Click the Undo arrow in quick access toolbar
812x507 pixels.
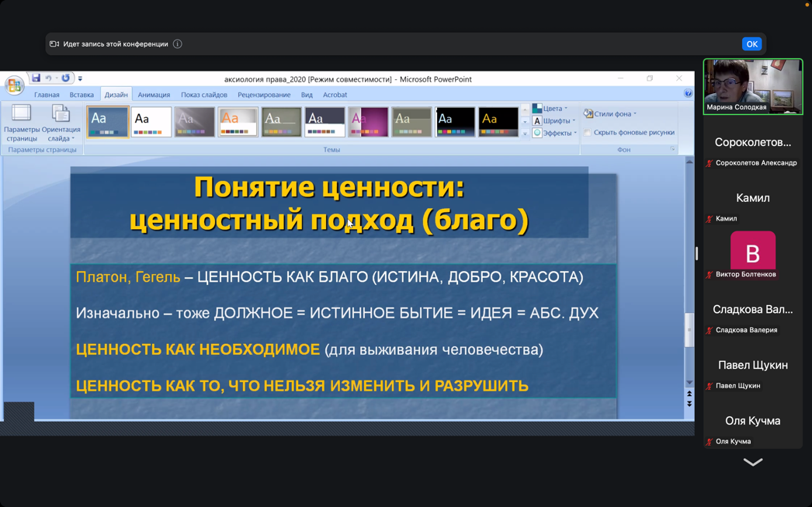point(48,78)
